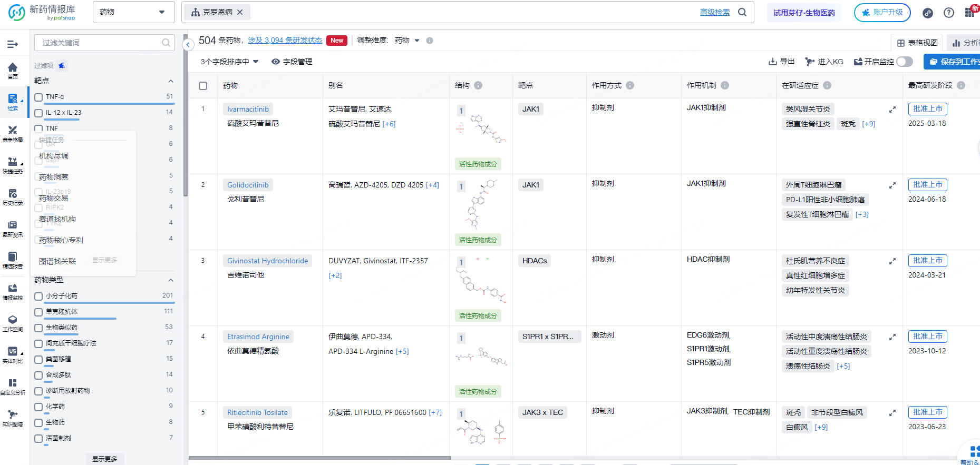The height and width of the screenshot is (465, 980).
Task: Select 赛道找机构 from the quick task menu
Action: (x=57, y=219)
